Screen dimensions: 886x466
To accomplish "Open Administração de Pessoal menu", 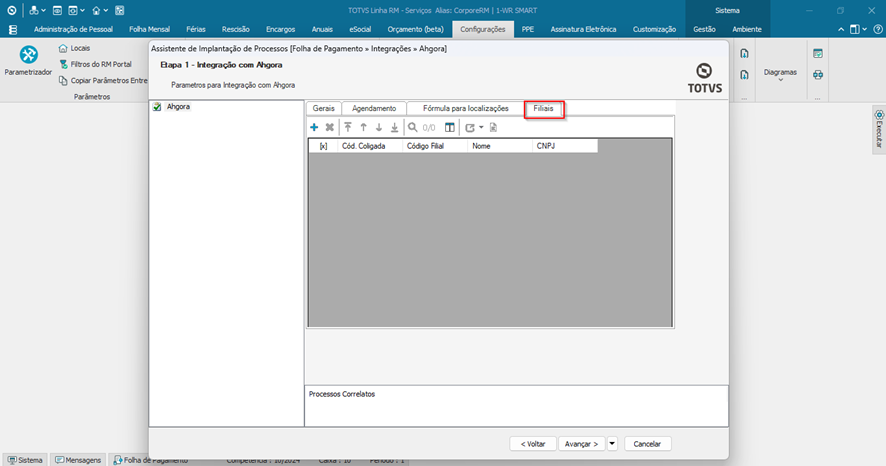I will pyautogui.click(x=73, y=29).
